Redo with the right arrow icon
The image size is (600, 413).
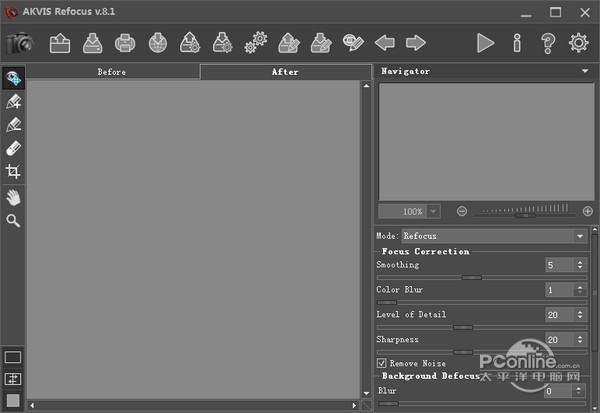point(416,43)
